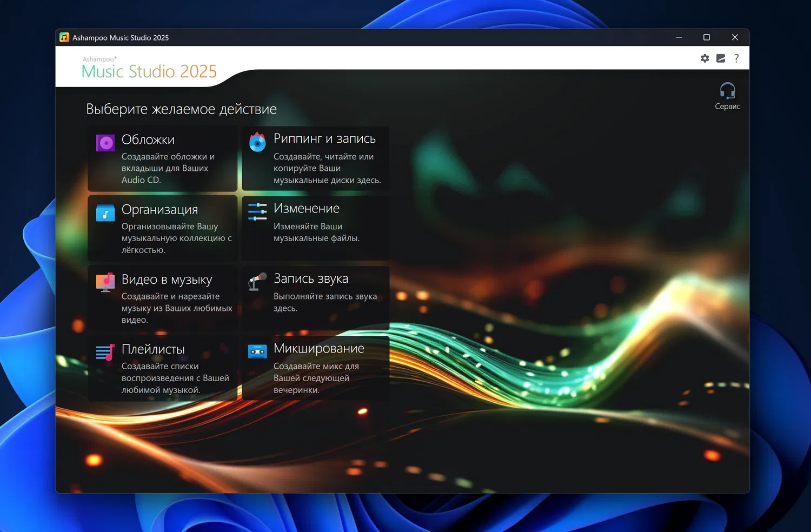Click description "Выполняйте запись звука здесь"
This screenshot has width=811, height=532.
325,302
